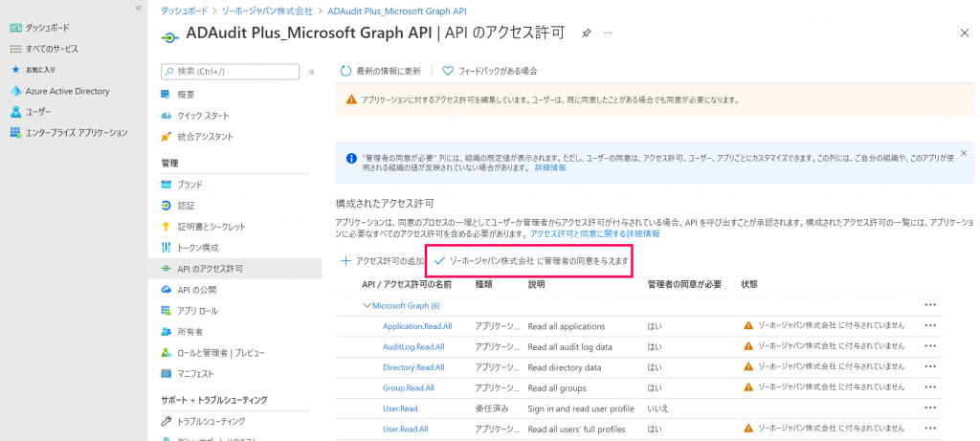This screenshot has width=980, height=441.
Task: Click the refresh icon (最新の情報に更新)
Action: [346, 71]
